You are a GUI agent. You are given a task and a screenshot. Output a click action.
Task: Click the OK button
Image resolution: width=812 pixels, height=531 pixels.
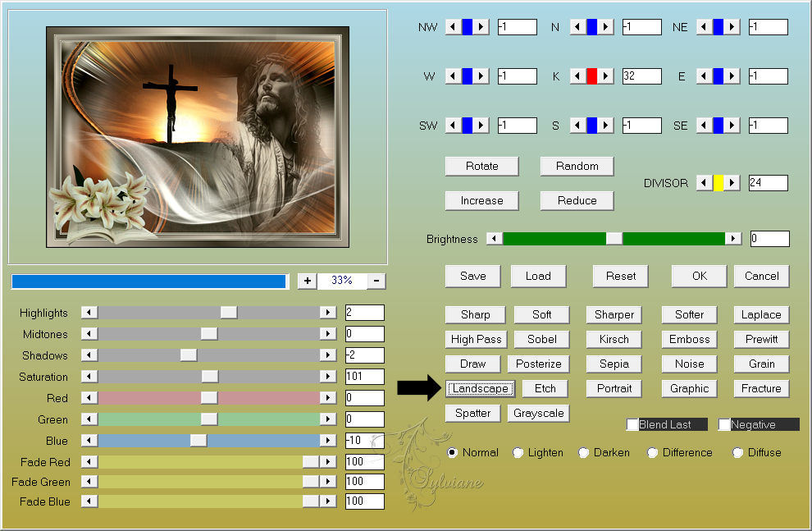[x=699, y=276]
